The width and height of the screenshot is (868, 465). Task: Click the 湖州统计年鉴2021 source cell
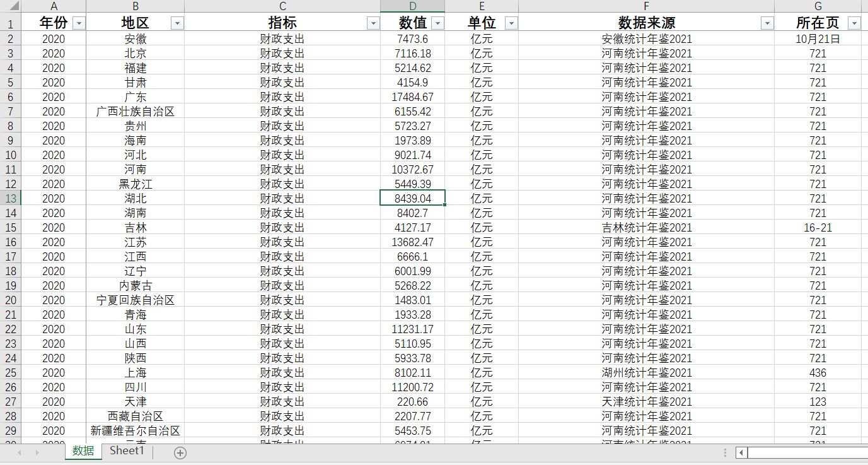tap(647, 372)
